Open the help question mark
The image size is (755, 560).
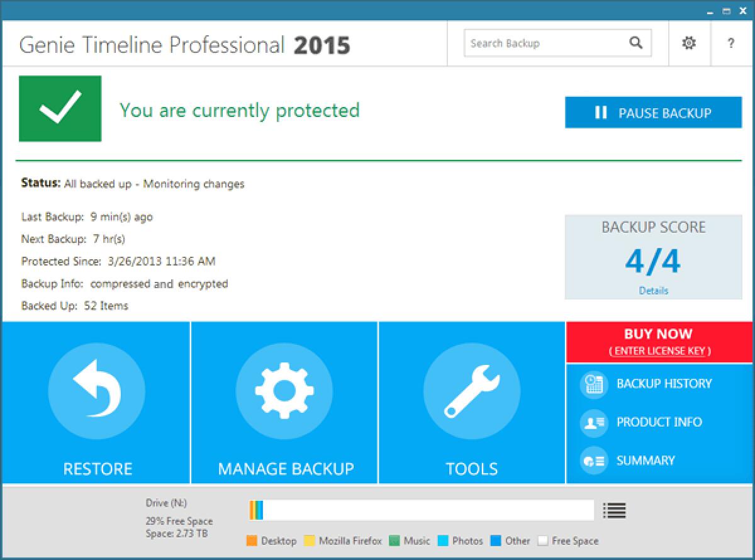click(730, 43)
